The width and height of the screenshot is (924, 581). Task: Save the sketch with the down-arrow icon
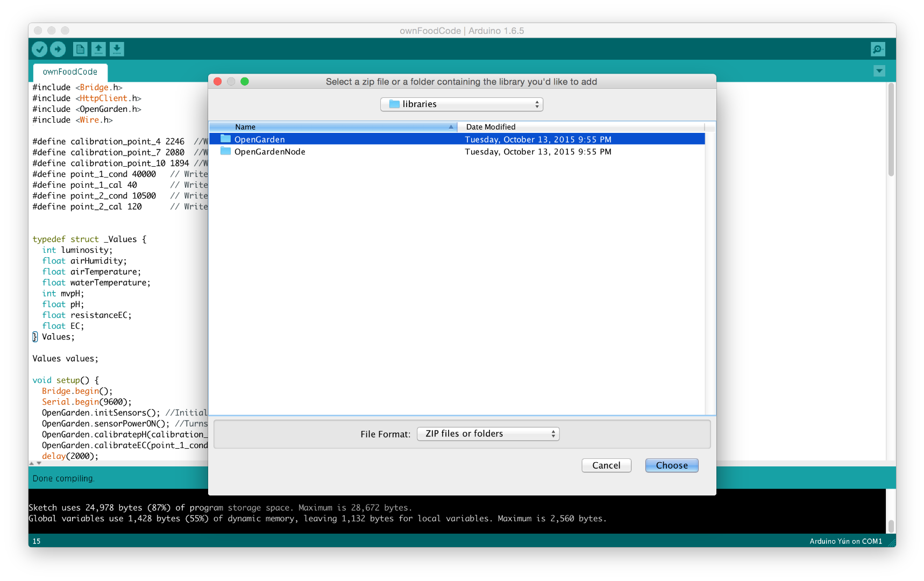tap(117, 49)
